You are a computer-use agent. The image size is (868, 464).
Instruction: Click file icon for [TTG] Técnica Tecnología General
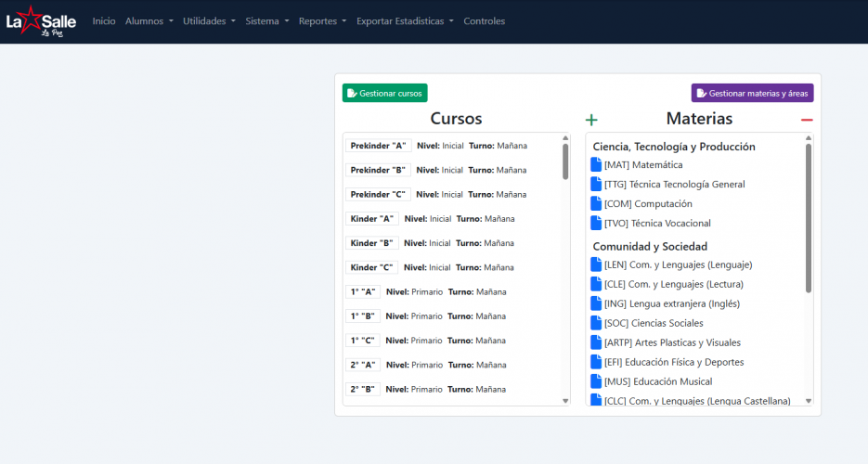pyautogui.click(x=596, y=184)
